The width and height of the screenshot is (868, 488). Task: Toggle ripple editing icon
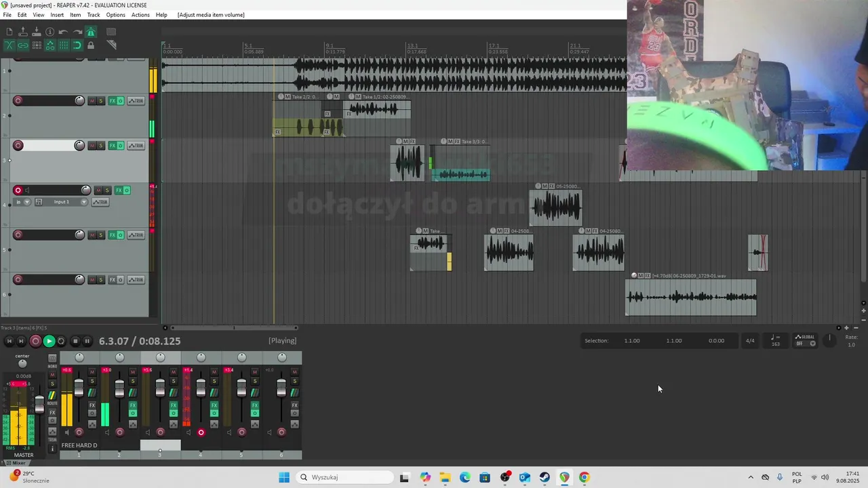37,45
